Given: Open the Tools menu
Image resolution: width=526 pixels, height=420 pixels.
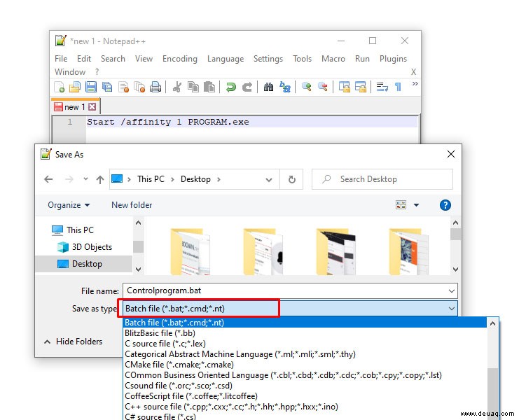Looking at the screenshot, I should point(302,59).
